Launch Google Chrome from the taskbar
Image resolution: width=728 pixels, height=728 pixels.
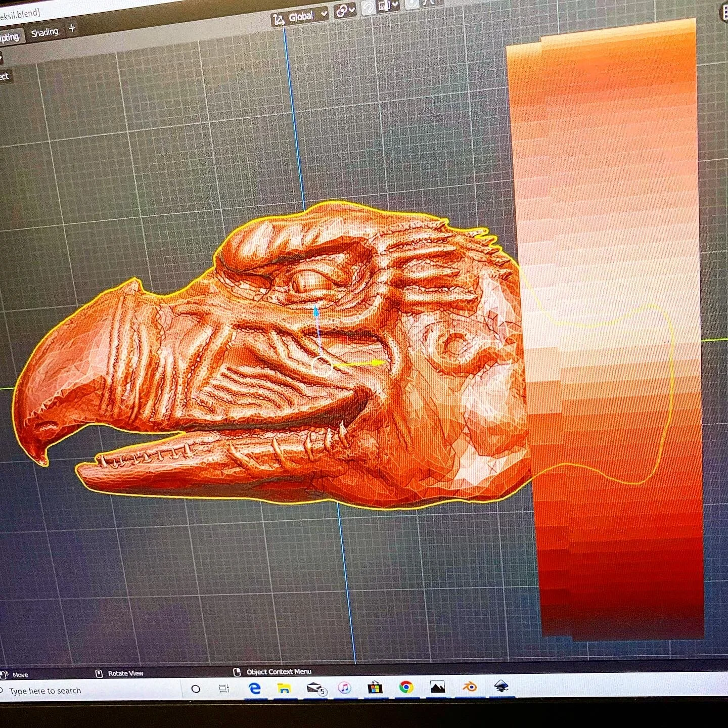point(406,687)
